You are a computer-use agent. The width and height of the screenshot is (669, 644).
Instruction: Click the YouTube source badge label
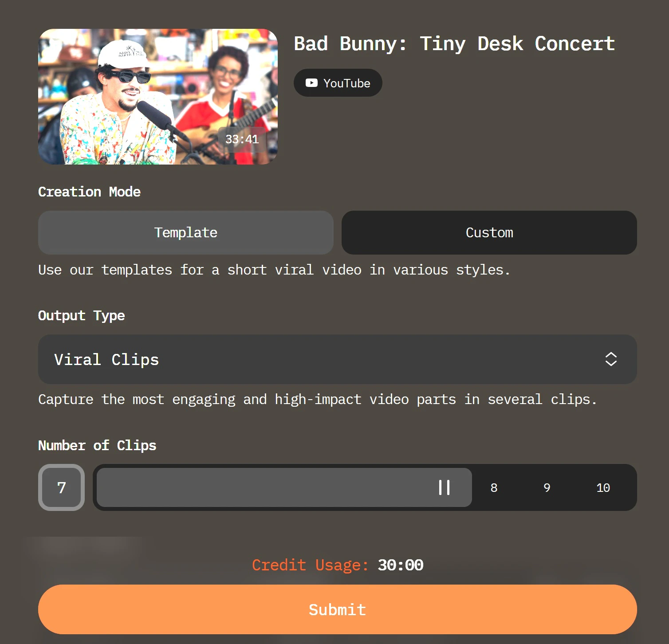click(346, 83)
